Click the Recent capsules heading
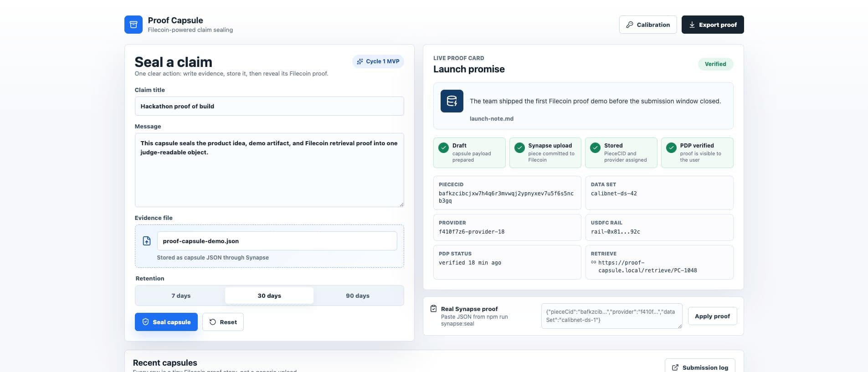Screen dimensions: 868x372 click(165, 363)
